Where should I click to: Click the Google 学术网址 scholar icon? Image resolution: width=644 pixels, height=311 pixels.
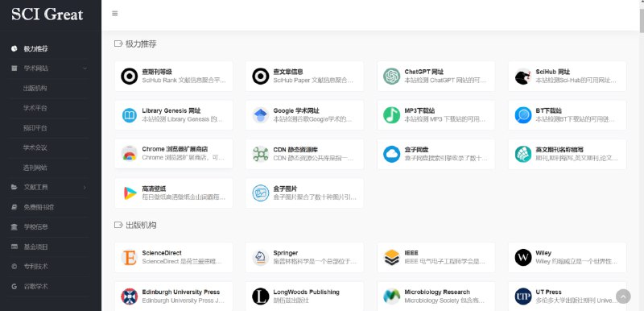[260, 115]
